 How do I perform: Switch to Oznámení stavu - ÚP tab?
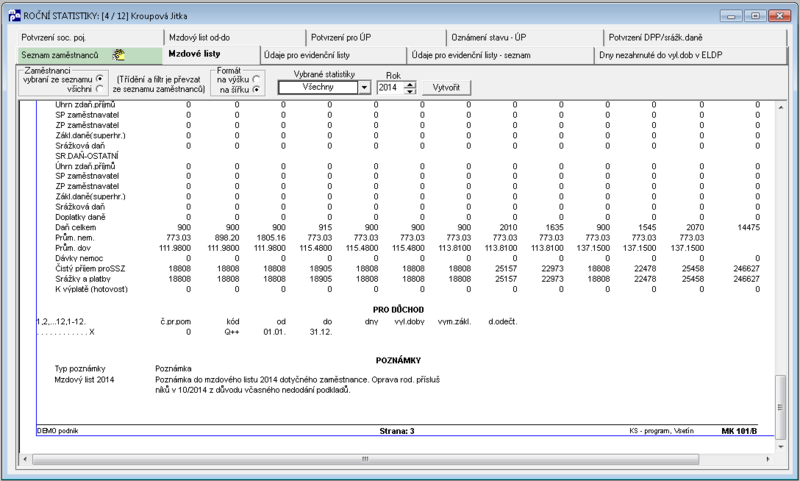524,37
